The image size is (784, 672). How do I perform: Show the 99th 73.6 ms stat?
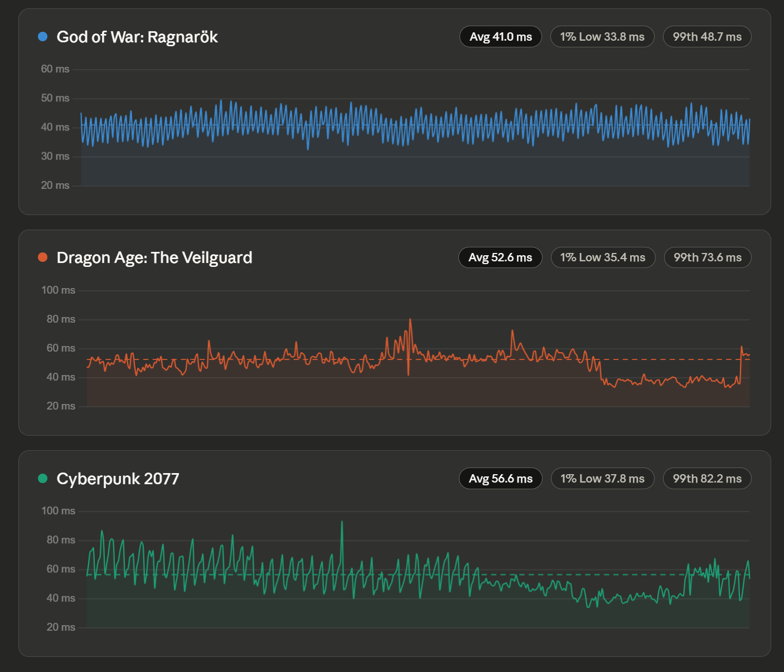[x=708, y=257]
